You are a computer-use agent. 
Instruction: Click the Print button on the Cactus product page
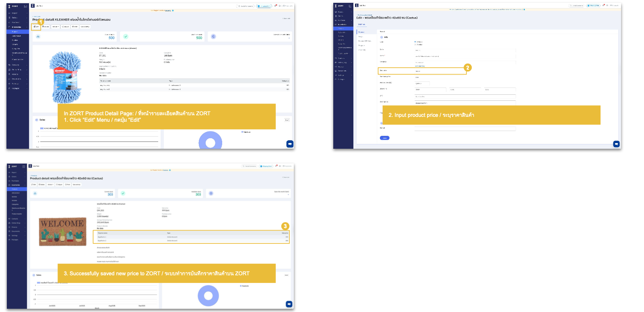[x=68, y=185]
